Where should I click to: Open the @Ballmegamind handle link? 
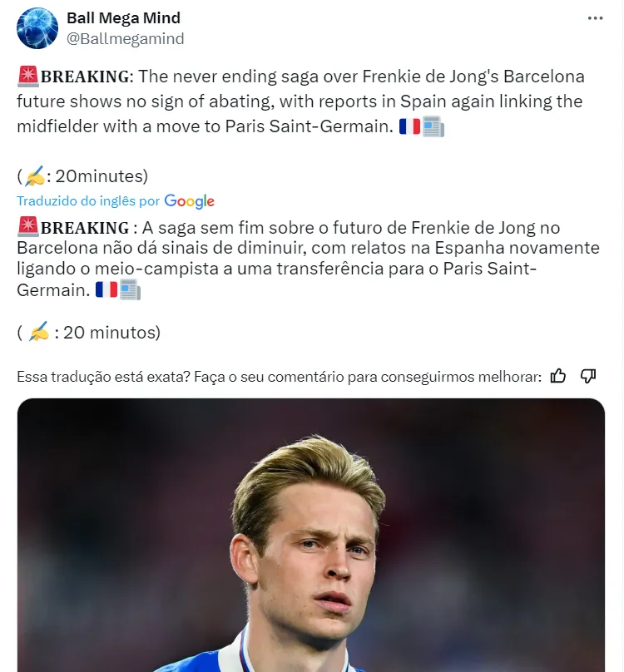(125, 38)
